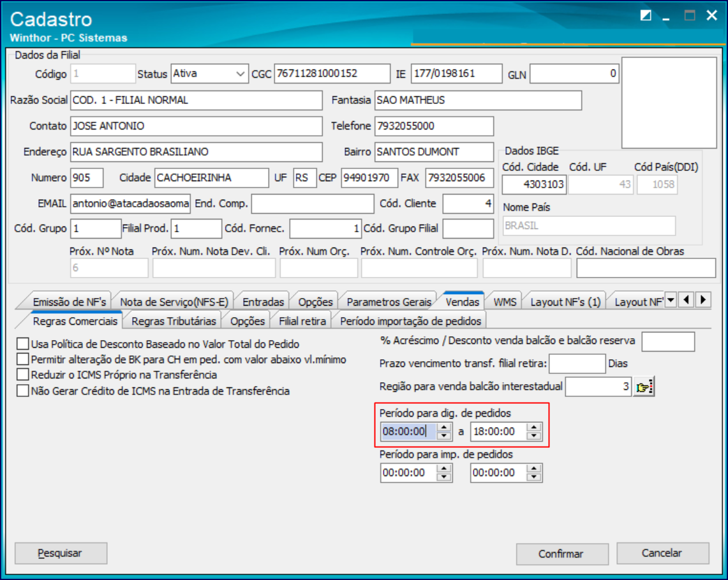Click the FAX field
Image resolution: width=728 pixels, height=580 pixels.
[x=459, y=178]
